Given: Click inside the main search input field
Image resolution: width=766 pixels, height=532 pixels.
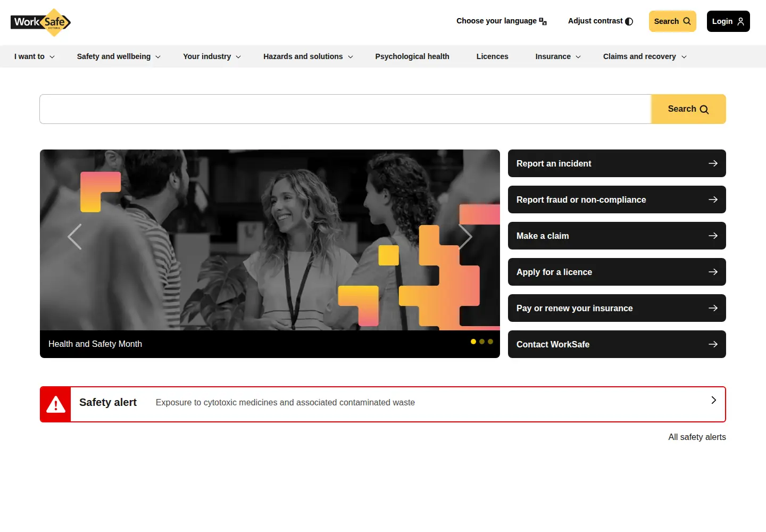Looking at the screenshot, I should point(345,109).
